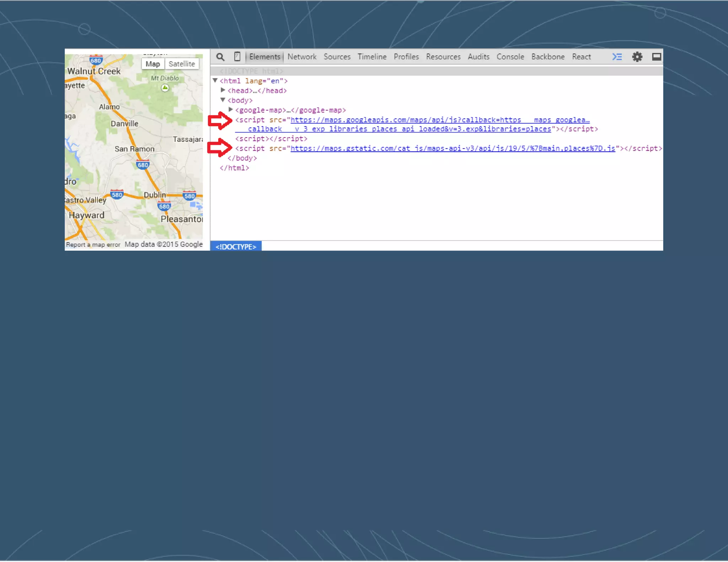Click the Mt Diablo park marker
Viewport: 728px width, 562px height.
click(x=165, y=88)
